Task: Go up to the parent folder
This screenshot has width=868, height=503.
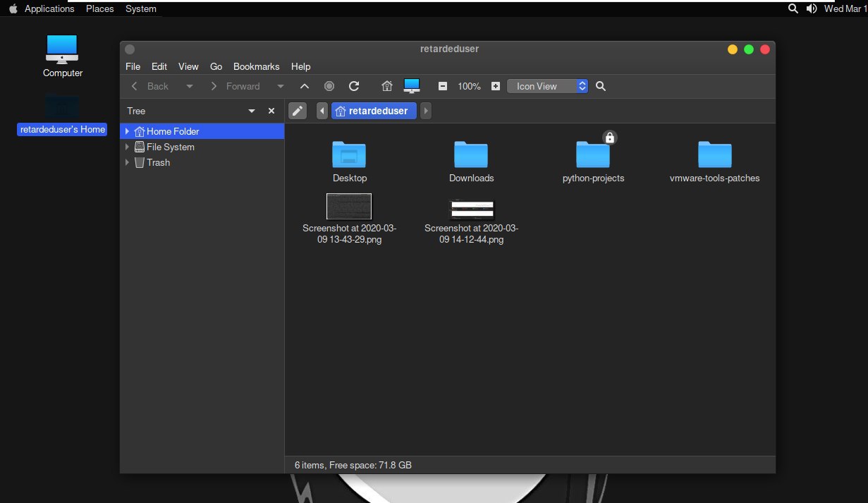Action: [305, 86]
